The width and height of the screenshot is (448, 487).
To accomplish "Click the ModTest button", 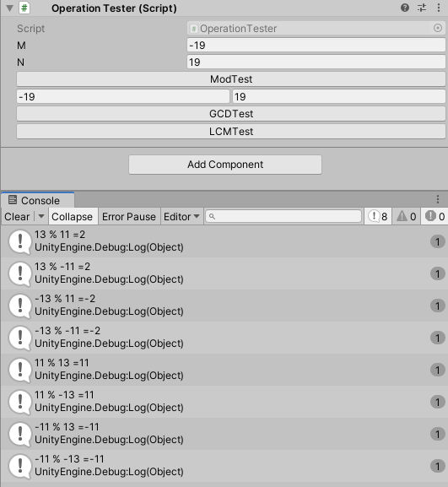I will 231,79.
